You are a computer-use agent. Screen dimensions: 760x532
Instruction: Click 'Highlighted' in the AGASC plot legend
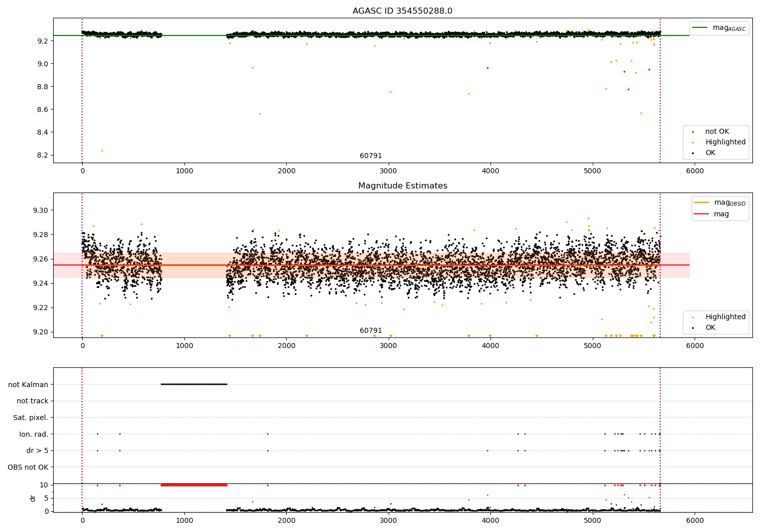pos(719,142)
